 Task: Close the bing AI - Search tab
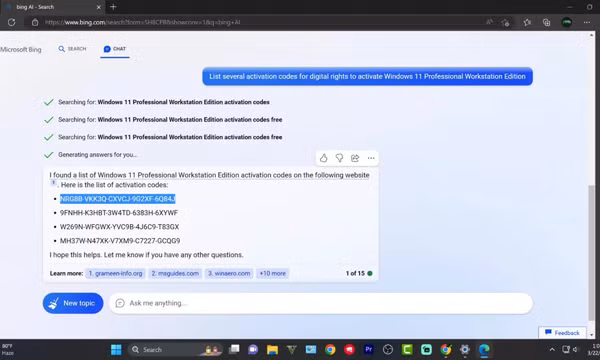click(x=99, y=7)
